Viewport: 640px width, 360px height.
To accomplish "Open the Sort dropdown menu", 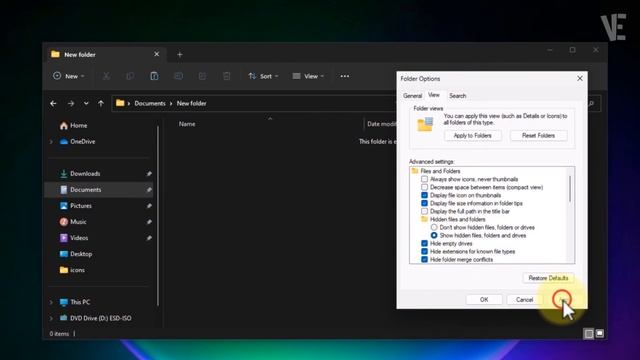I will pos(263,76).
